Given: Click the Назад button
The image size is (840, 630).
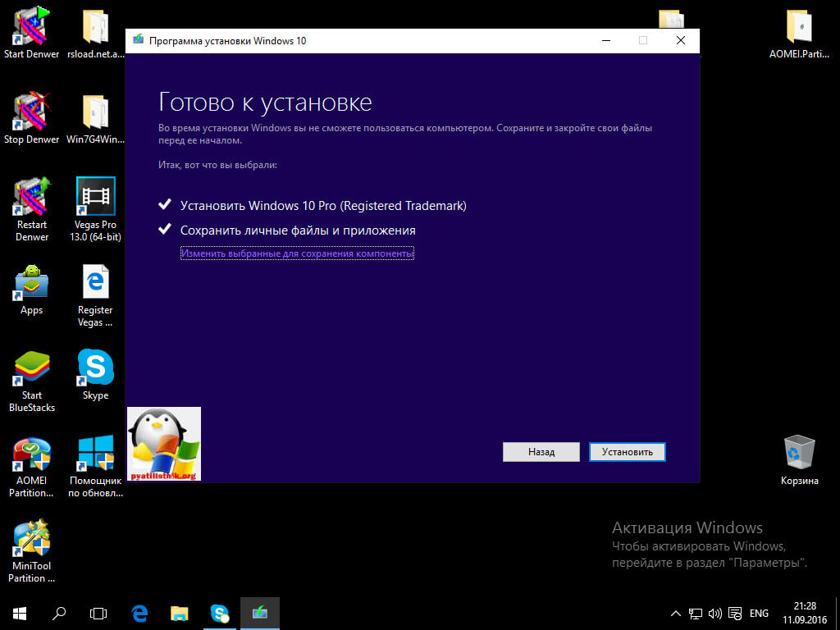Looking at the screenshot, I should [x=541, y=452].
